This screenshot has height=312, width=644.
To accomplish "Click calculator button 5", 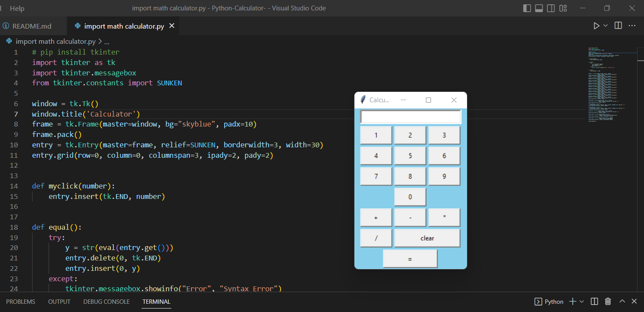I will [x=410, y=156].
